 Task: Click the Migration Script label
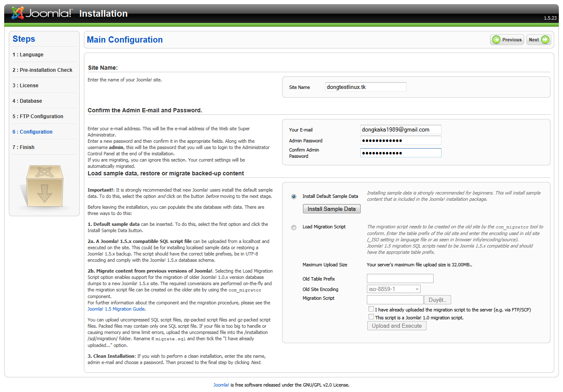[x=318, y=298]
